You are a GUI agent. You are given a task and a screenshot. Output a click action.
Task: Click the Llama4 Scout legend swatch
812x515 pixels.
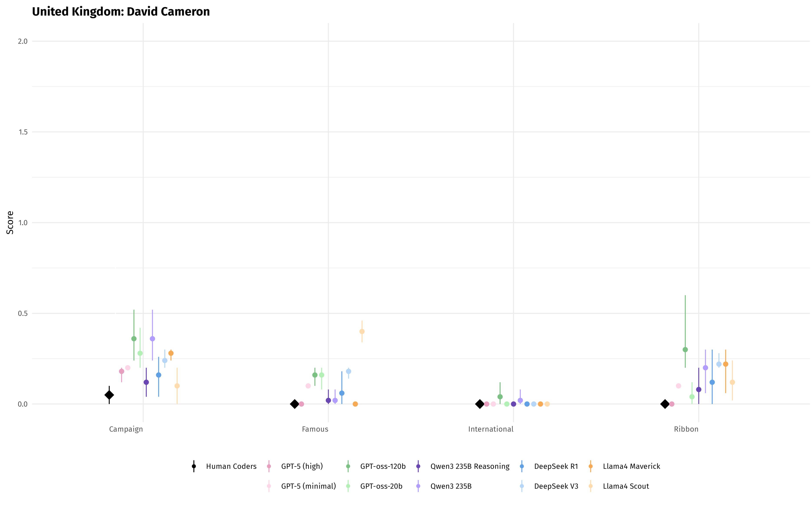tap(591, 486)
